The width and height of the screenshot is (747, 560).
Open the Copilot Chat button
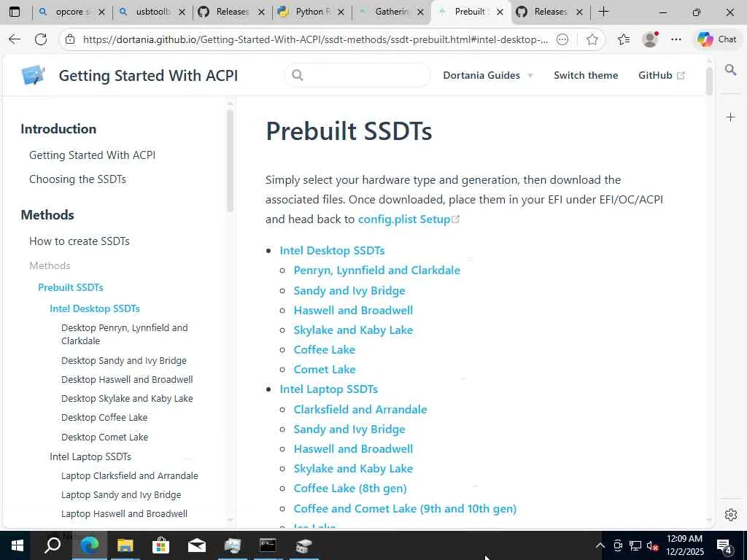click(716, 39)
